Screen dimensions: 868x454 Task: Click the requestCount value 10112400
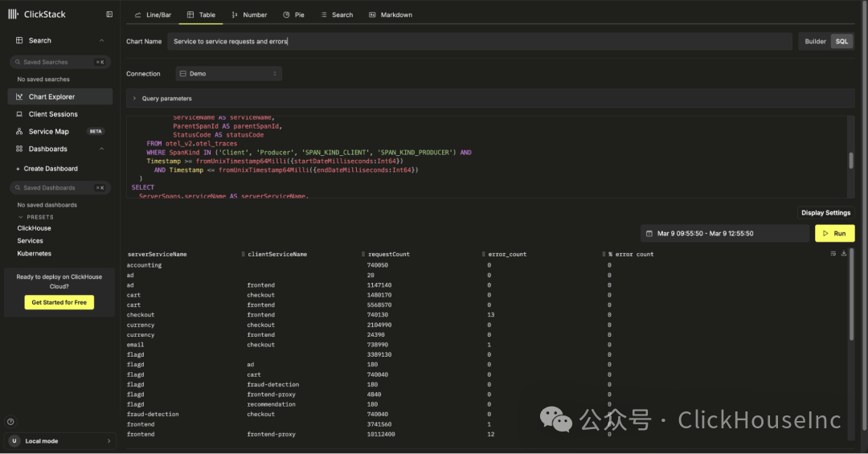point(381,434)
